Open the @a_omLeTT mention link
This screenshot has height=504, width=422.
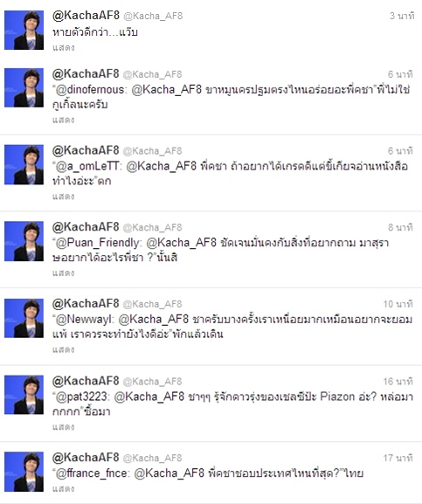[x=87, y=166]
